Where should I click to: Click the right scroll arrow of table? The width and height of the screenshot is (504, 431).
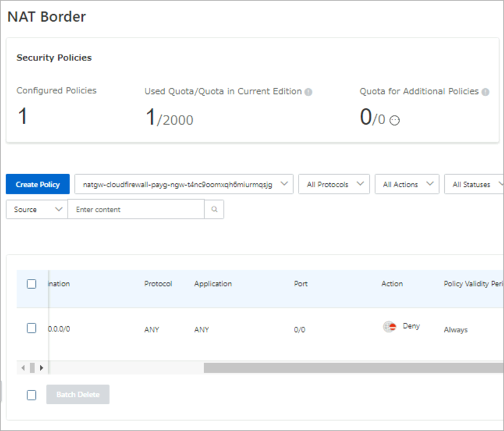coord(42,368)
